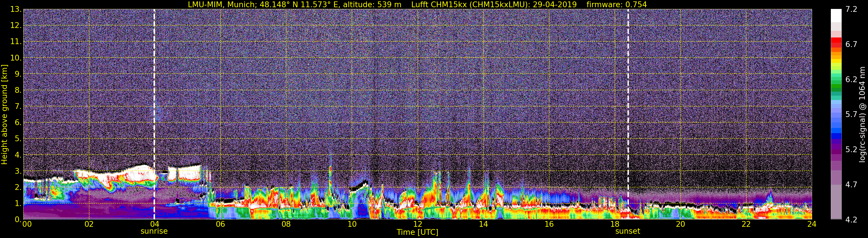Click the colorbar value 5.7

[851, 114]
